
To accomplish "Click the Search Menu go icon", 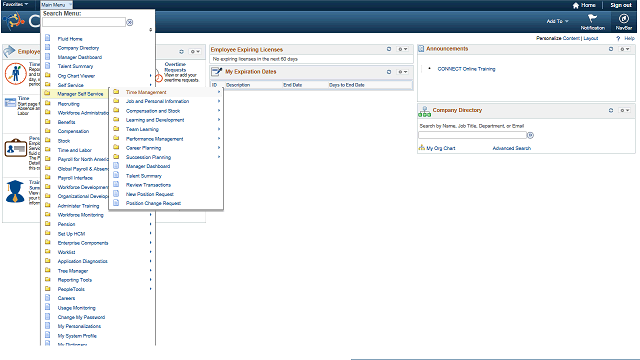I will tap(130, 22).
